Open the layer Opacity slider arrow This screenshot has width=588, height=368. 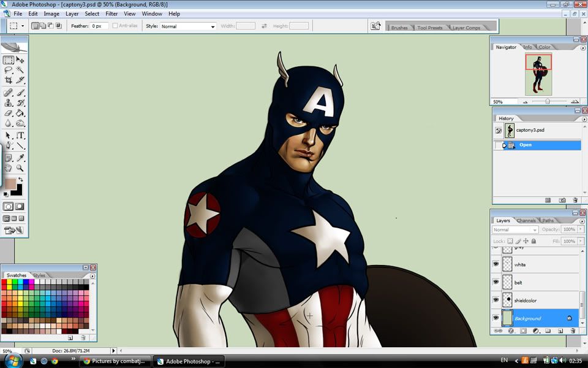point(581,229)
